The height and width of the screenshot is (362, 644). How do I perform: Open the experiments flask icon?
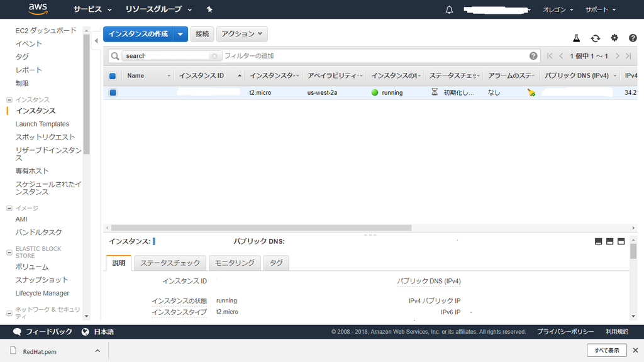click(576, 38)
